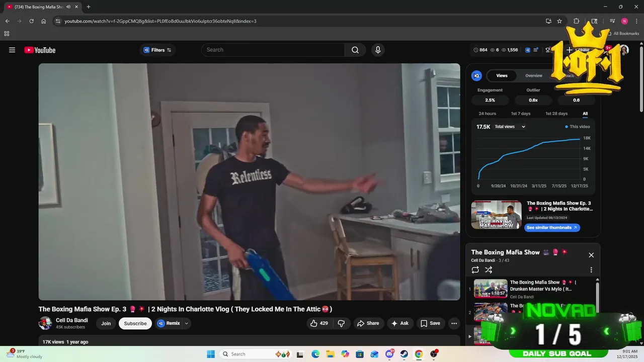Click the Engagement 2.5% value
The width and height of the screenshot is (644, 362).
point(490,100)
